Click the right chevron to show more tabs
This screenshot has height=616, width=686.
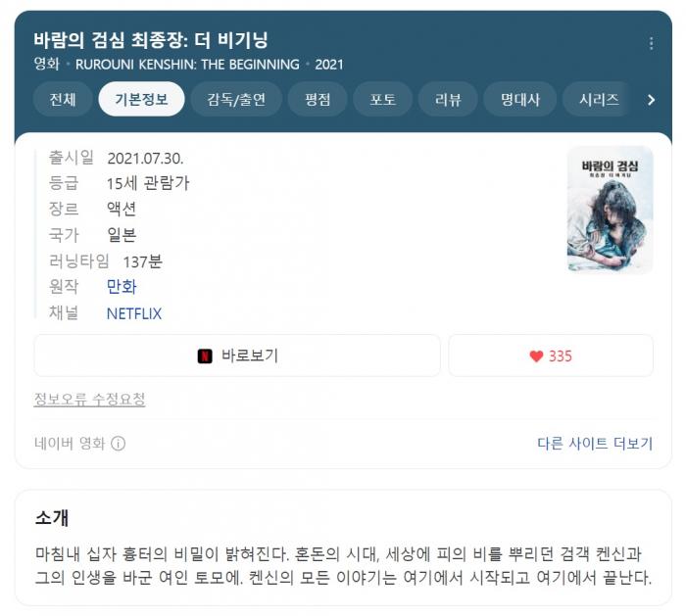coord(651,100)
